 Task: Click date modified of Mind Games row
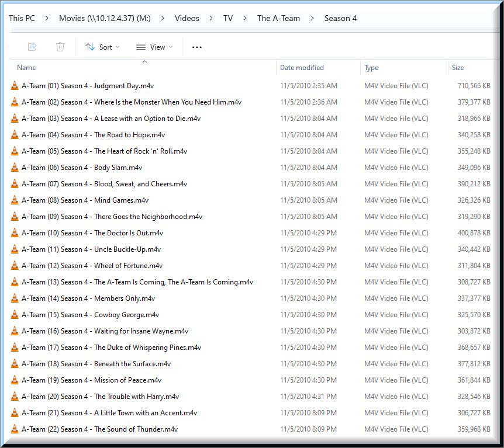(x=309, y=200)
